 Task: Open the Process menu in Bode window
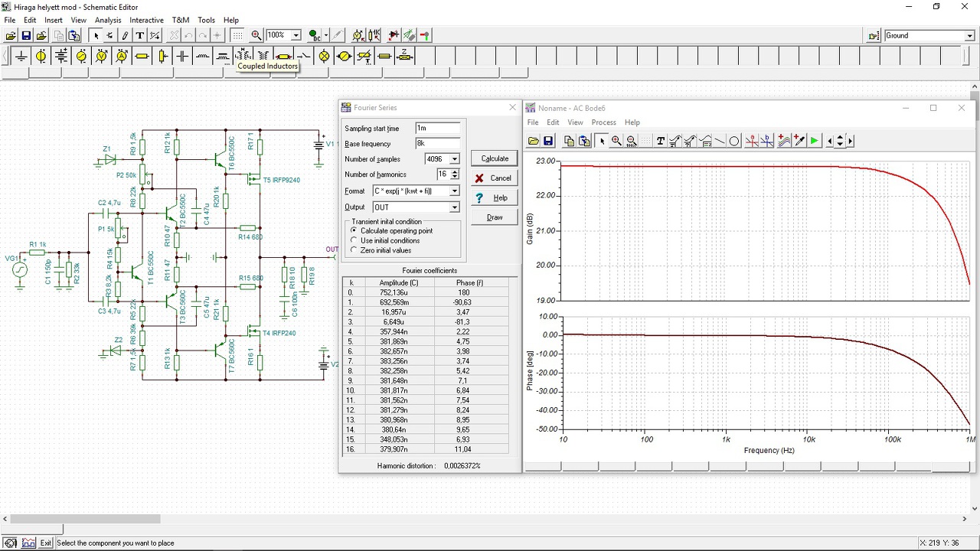click(603, 122)
